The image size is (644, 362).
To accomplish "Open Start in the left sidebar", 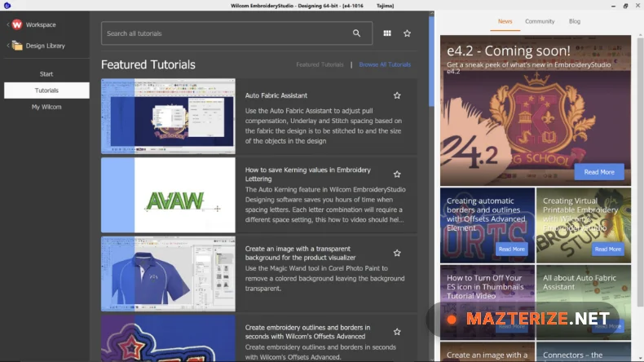I will 46,74.
